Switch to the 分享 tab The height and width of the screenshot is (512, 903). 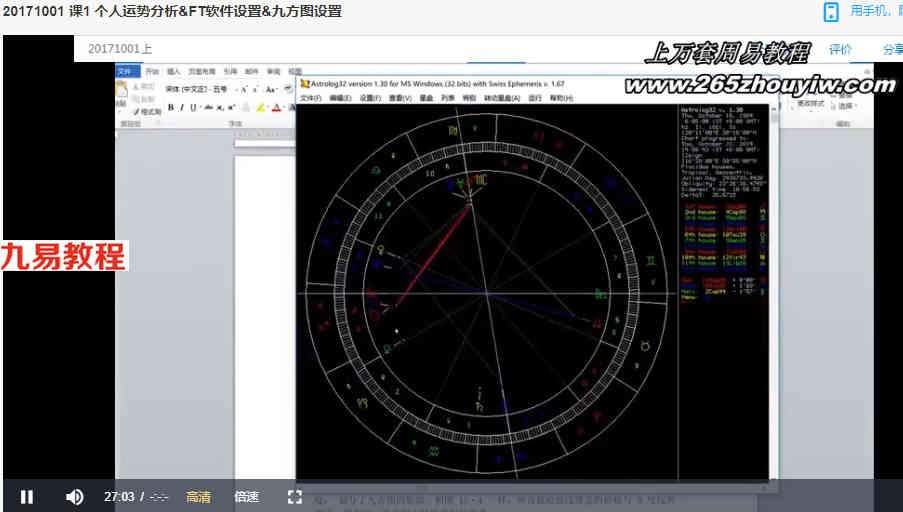[893, 50]
